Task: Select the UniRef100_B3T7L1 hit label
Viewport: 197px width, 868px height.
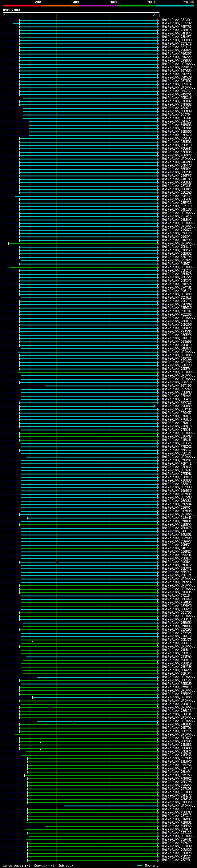Action: point(176,809)
